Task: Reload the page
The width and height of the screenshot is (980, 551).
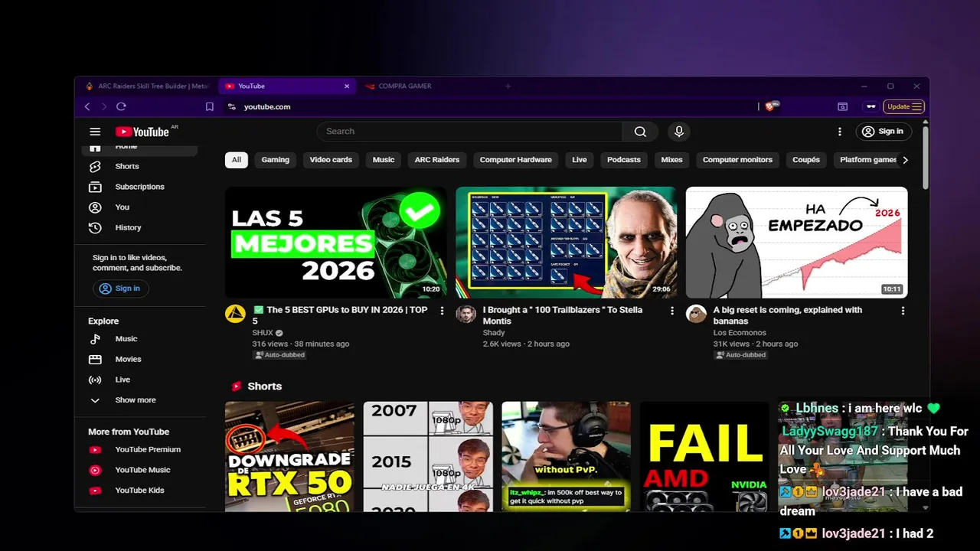Action: point(121,107)
